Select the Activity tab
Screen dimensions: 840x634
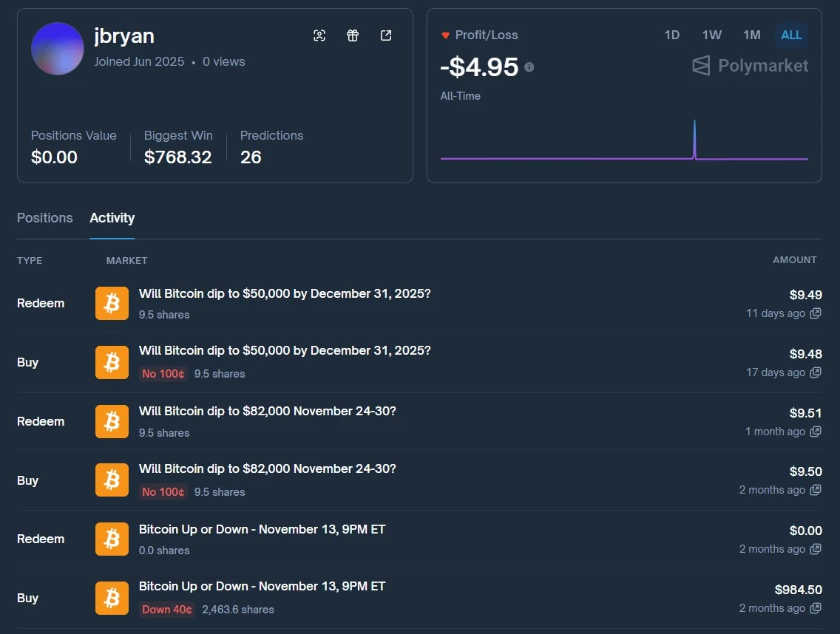click(112, 218)
